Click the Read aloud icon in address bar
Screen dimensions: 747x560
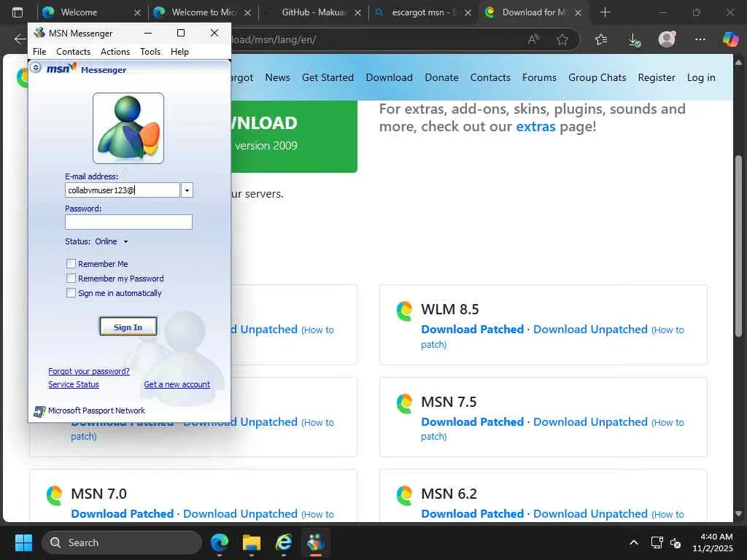pos(533,39)
